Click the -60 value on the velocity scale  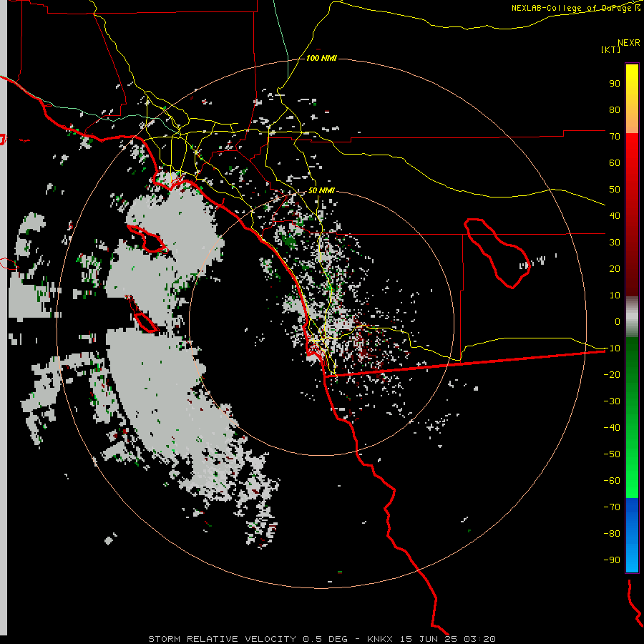tap(612, 481)
